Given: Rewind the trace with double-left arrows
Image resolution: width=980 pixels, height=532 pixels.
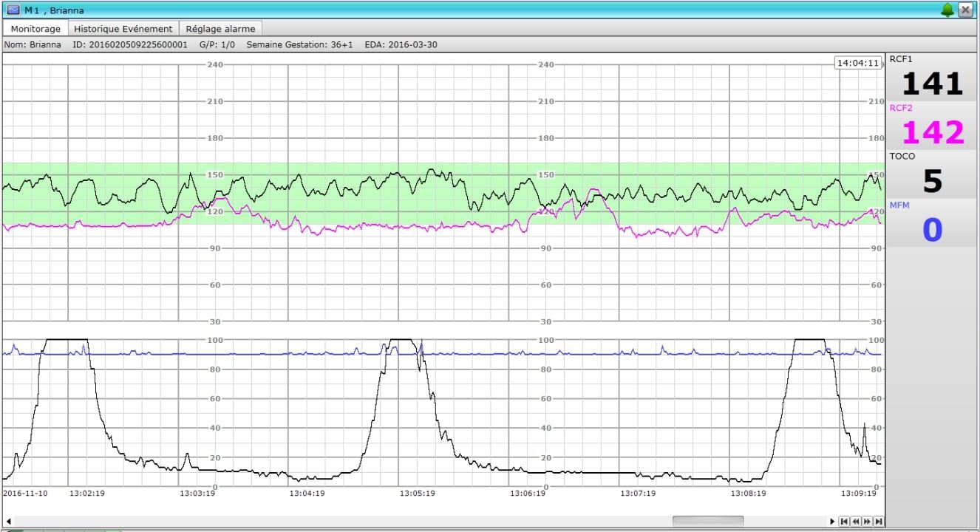Looking at the screenshot, I should [855, 522].
